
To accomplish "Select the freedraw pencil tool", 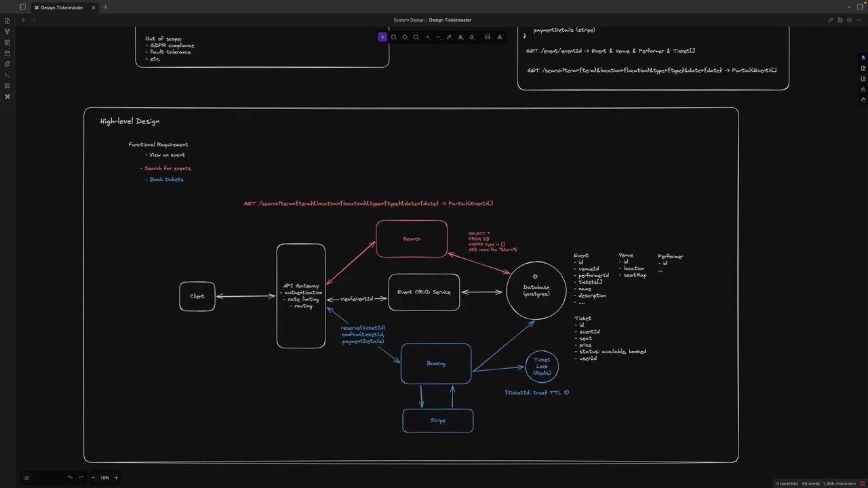I will click(449, 37).
